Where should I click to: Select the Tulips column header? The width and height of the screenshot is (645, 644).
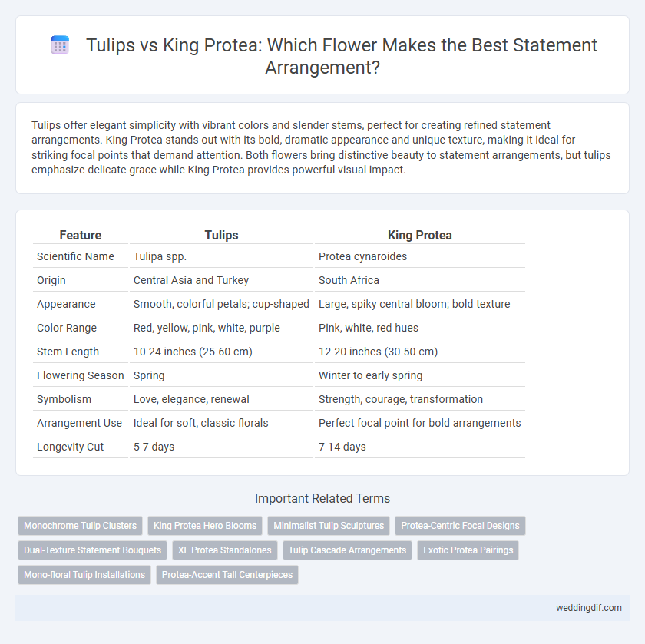point(221,235)
